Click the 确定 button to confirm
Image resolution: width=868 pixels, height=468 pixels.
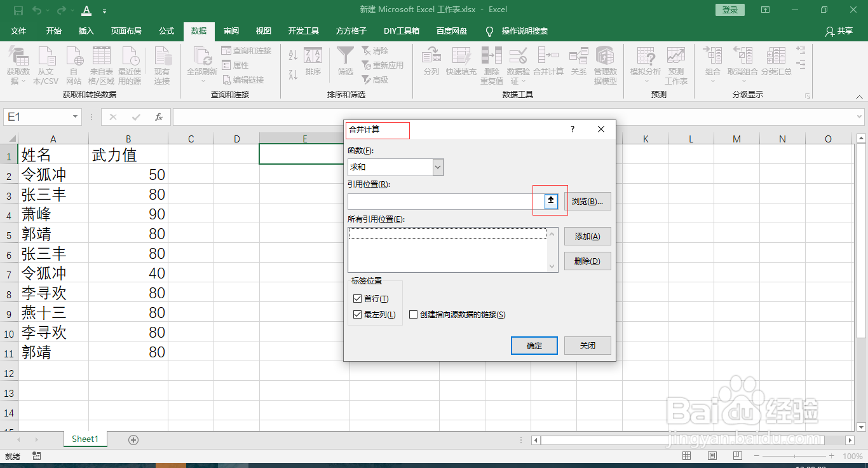click(534, 345)
